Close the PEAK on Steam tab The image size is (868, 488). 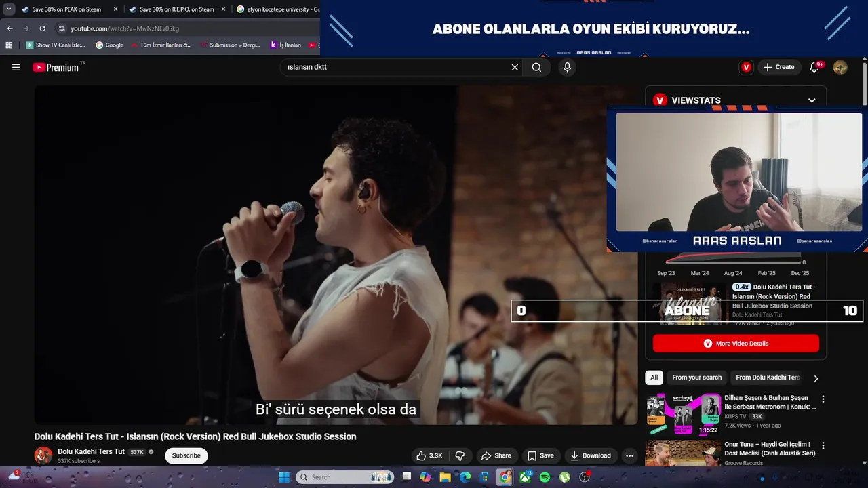point(115,9)
